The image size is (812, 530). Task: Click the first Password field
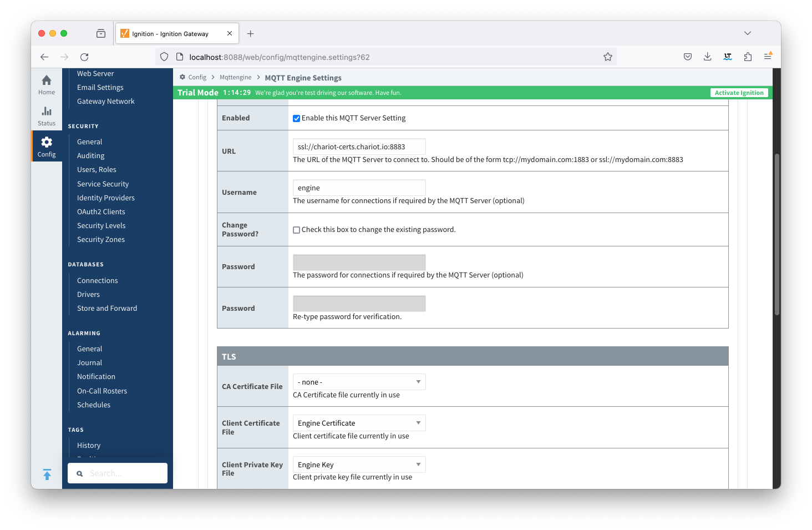tap(359, 263)
